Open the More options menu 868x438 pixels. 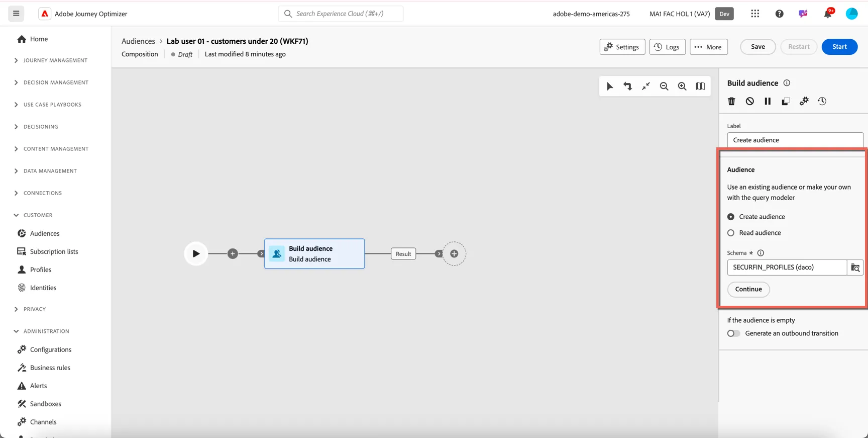[708, 47]
